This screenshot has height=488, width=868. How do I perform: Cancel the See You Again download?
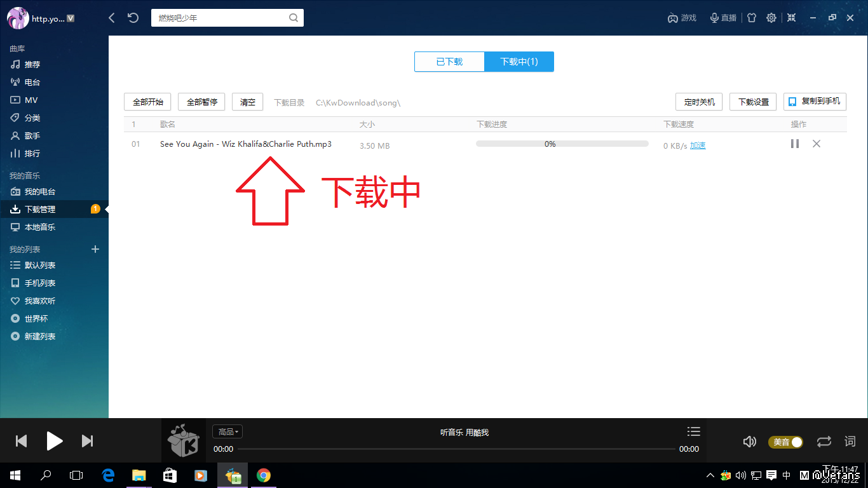(817, 144)
